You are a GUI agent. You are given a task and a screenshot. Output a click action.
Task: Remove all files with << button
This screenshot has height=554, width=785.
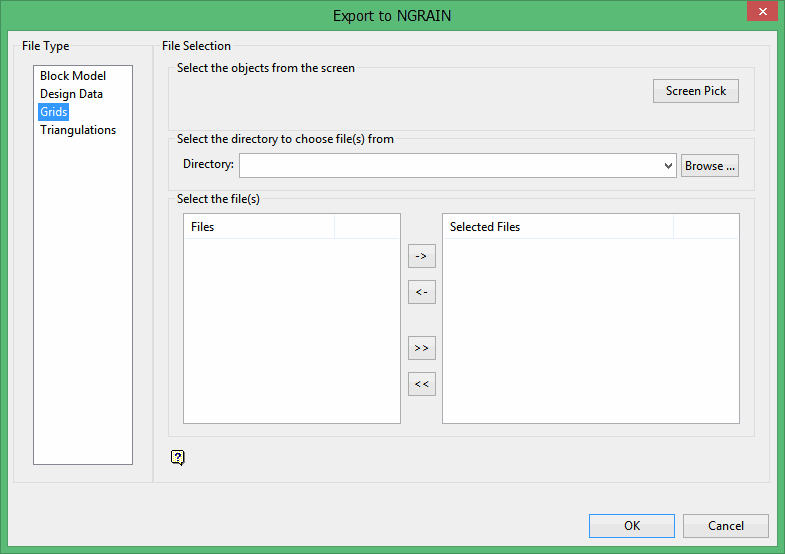coord(422,384)
